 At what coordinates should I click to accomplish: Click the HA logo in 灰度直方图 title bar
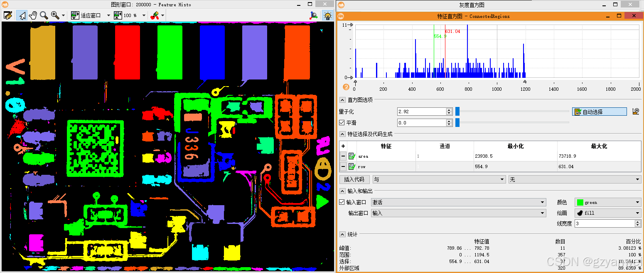(341, 5)
